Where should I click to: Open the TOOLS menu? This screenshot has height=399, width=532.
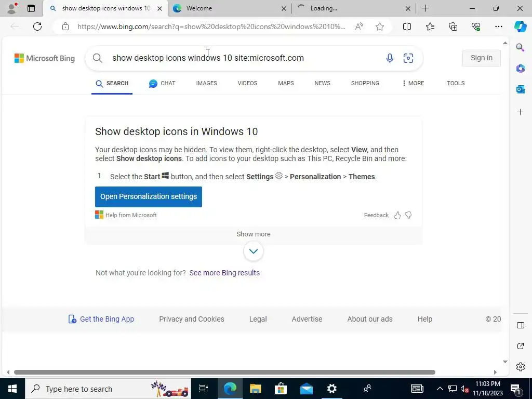[x=456, y=83]
